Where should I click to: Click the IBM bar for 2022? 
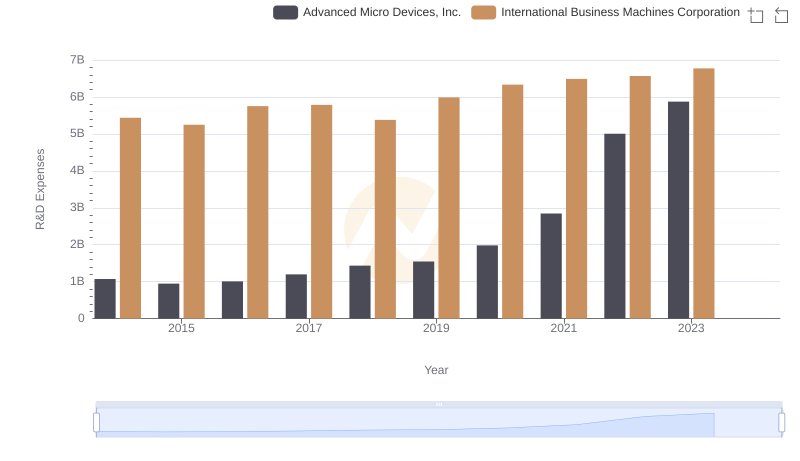[x=640, y=197]
